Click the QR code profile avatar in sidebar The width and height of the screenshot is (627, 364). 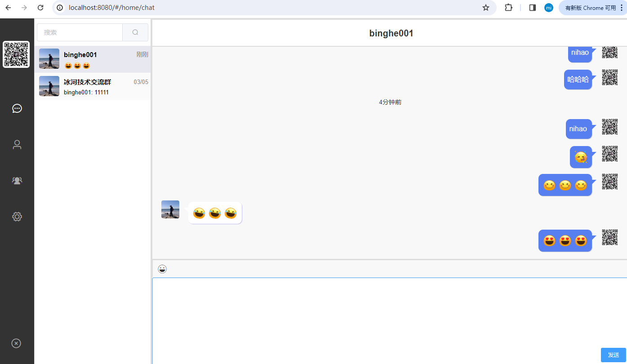point(16,54)
